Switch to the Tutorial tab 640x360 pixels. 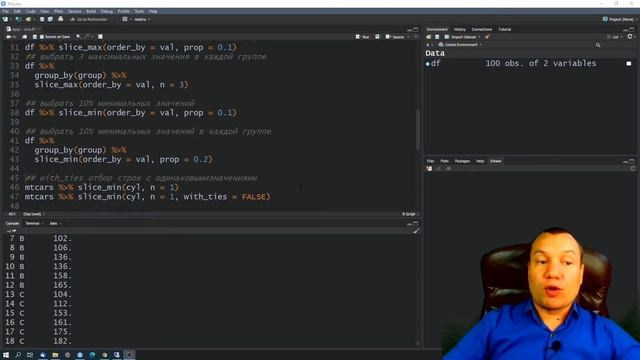point(504,29)
